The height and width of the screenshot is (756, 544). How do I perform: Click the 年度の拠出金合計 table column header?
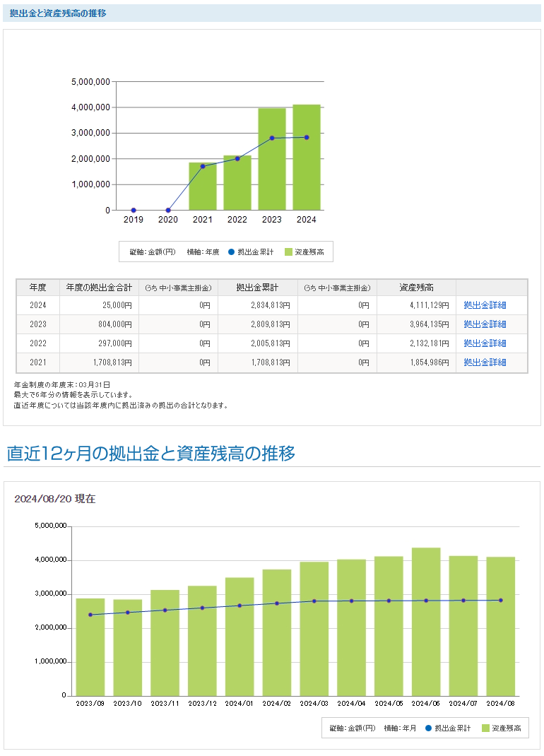(99, 288)
